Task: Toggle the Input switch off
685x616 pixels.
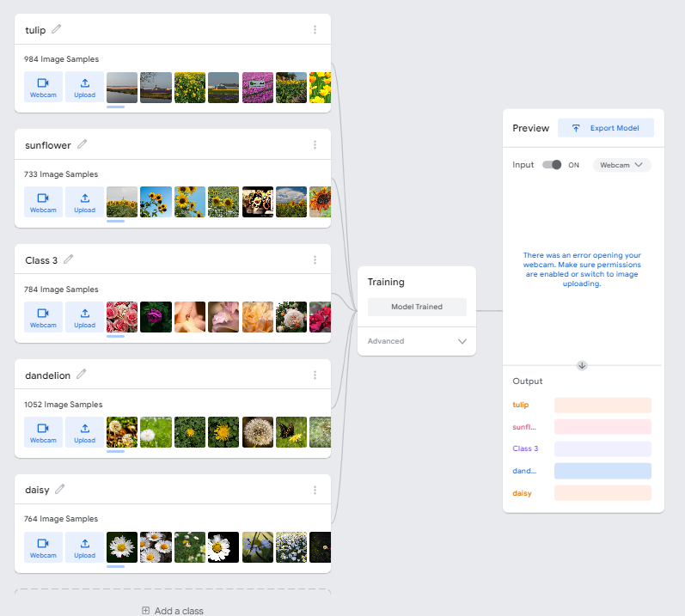Action: pyautogui.click(x=552, y=165)
